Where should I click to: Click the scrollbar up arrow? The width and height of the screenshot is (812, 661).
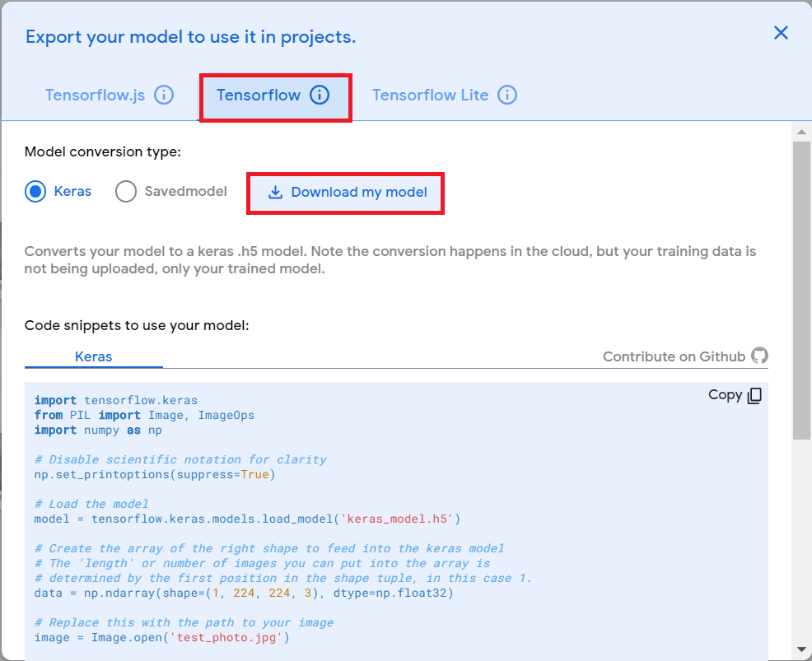tap(801, 132)
